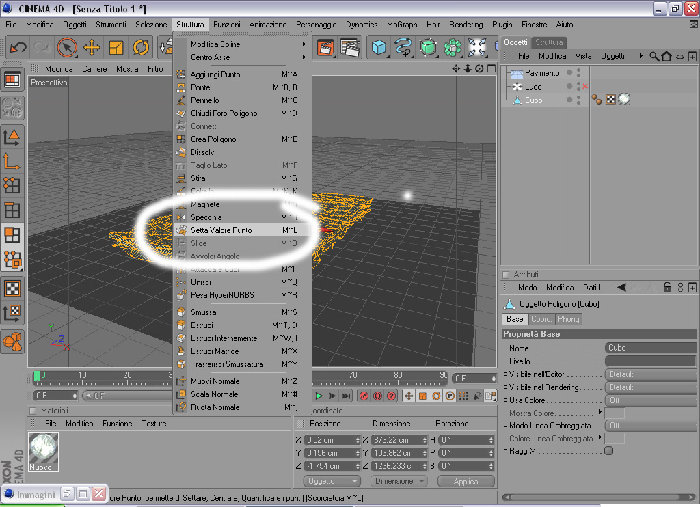Play the animation forward
The width and height of the screenshot is (700, 507).
point(319,396)
